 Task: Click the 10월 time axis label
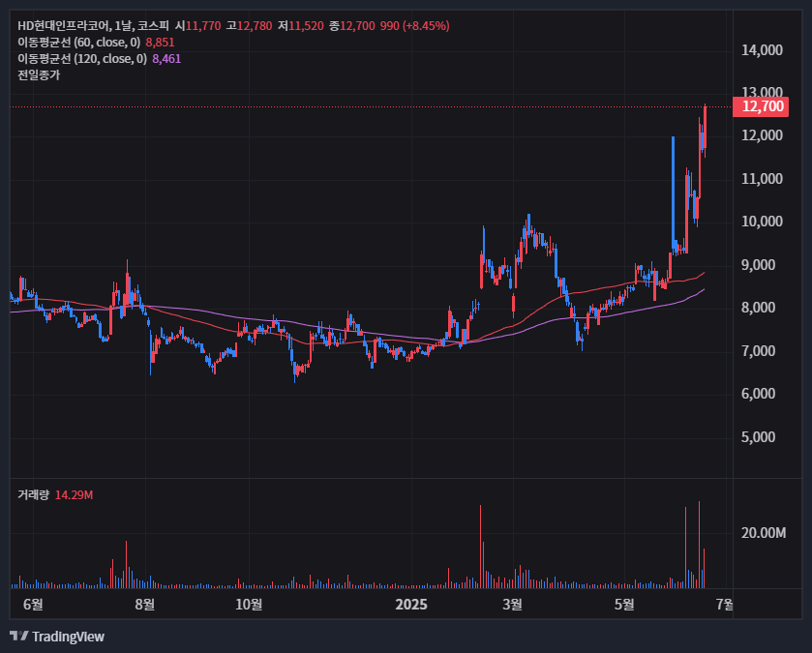point(249,604)
